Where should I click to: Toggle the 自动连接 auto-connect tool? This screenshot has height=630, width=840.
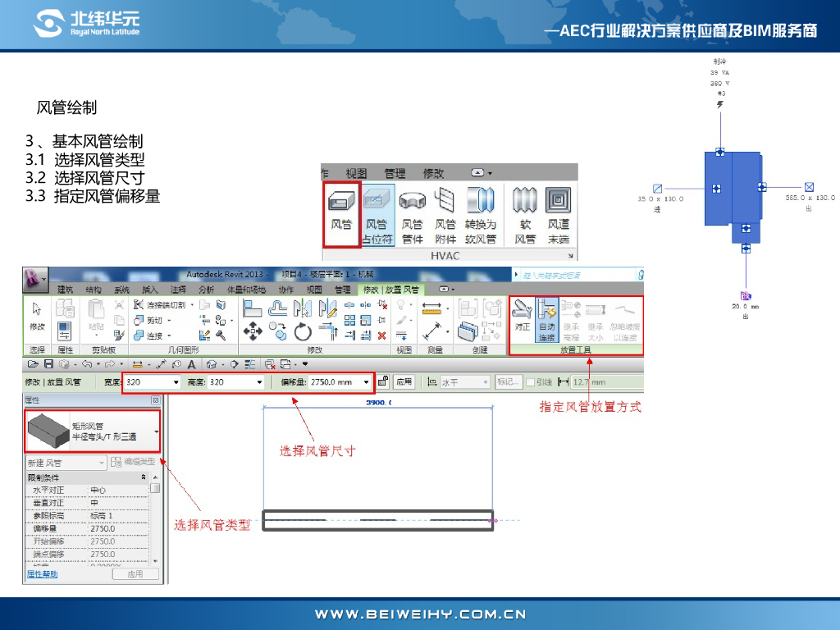click(546, 320)
